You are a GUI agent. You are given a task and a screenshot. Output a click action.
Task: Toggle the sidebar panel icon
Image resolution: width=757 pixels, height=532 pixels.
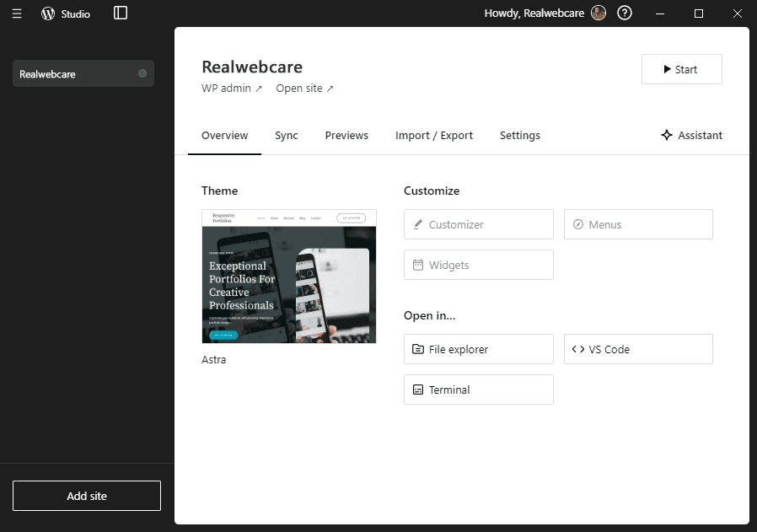121,13
